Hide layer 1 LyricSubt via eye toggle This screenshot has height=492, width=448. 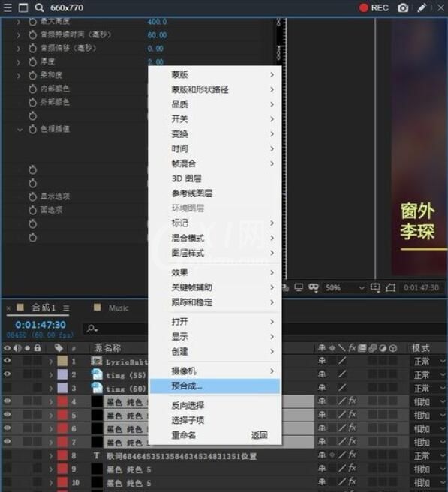(7, 361)
